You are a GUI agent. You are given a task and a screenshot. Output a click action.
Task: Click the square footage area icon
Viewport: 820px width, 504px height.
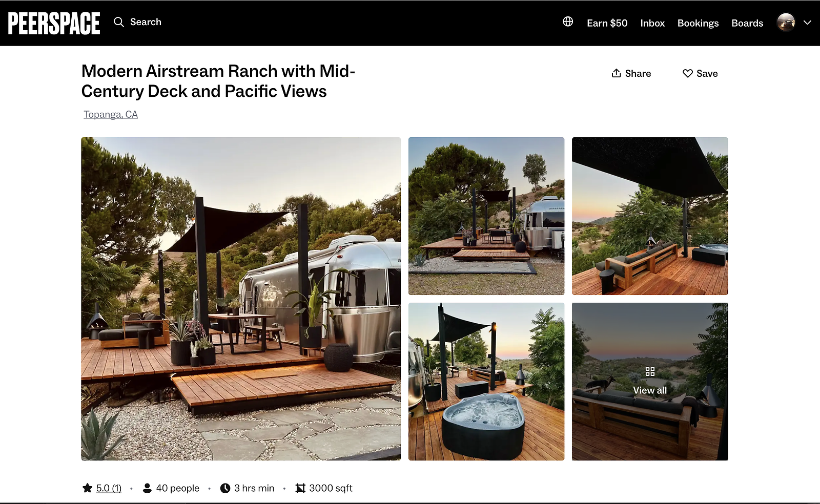point(300,488)
